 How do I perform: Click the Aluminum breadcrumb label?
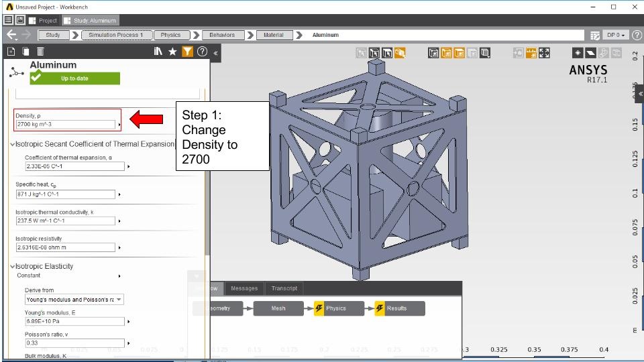coord(325,35)
